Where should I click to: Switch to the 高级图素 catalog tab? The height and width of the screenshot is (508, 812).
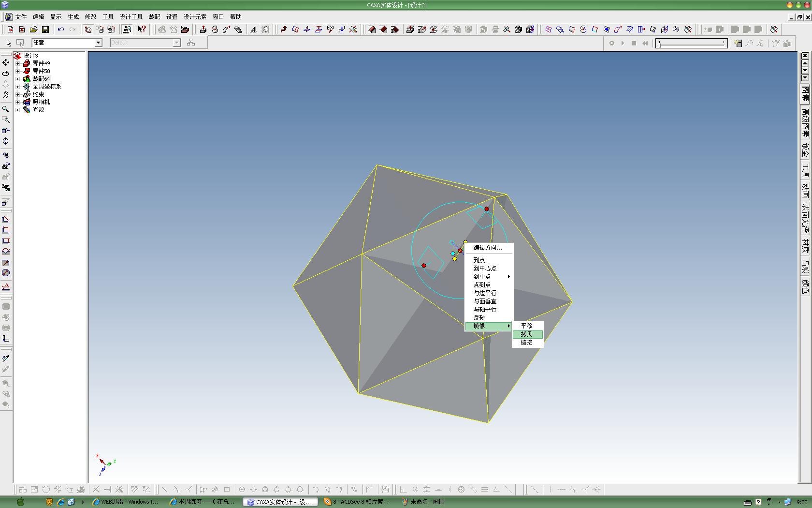point(805,122)
